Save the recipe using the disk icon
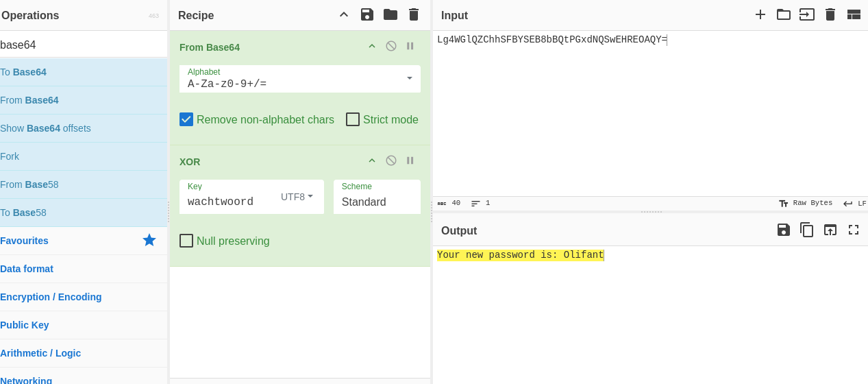 (367, 14)
